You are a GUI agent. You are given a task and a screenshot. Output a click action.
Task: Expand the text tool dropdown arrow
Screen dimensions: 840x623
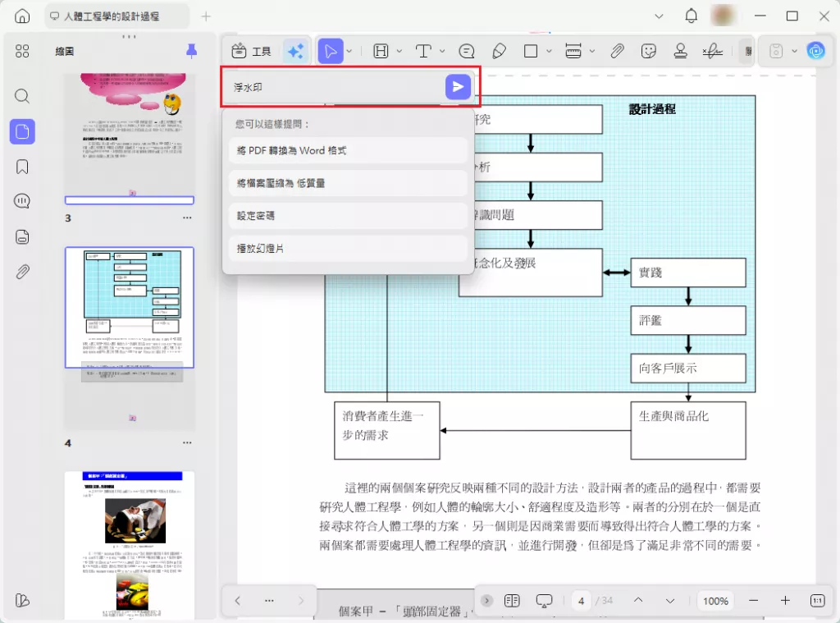click(442, 51)
